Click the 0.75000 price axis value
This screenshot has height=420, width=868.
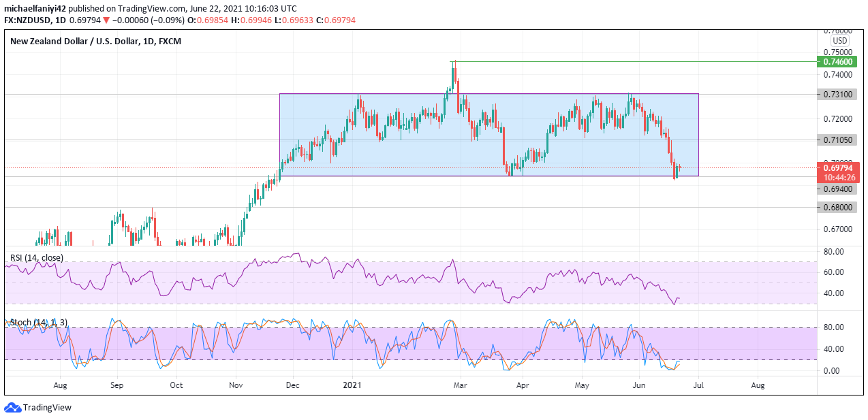[x=837, y=52]
